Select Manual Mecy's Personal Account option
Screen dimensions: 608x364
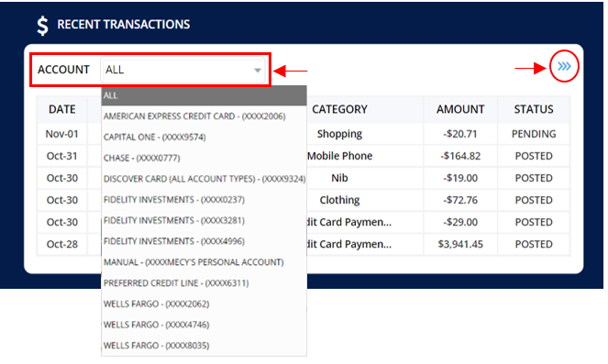[x=204, y=262]
